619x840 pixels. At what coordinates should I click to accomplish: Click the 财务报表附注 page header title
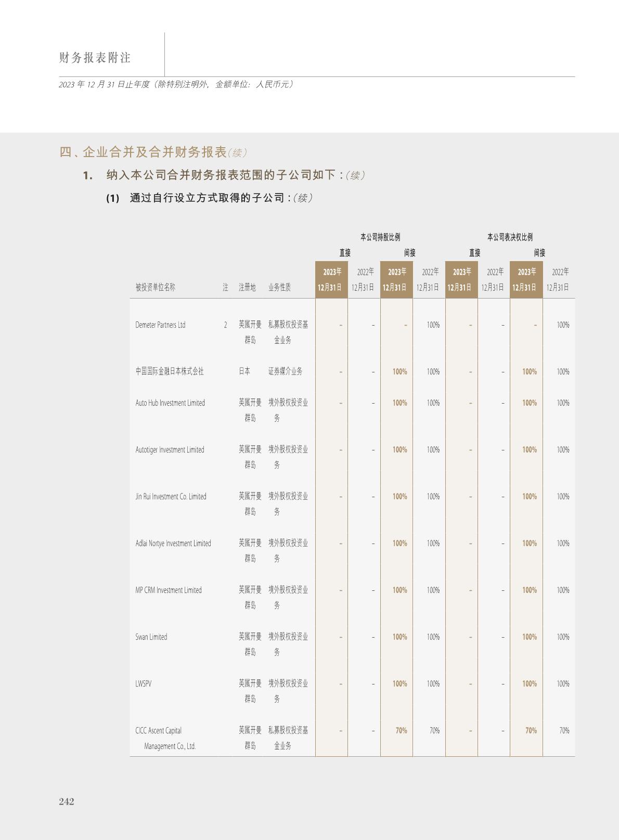[95, 58]
